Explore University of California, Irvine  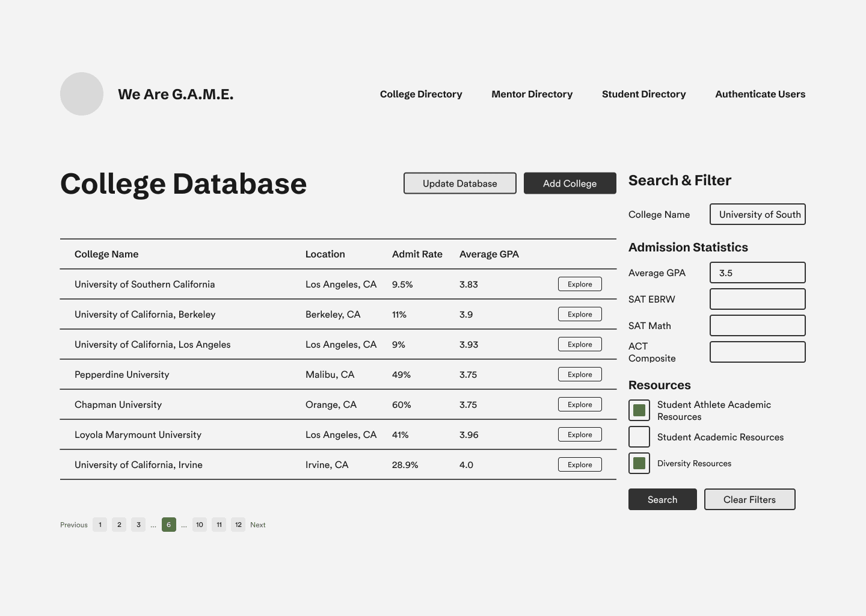pos(580,464)
